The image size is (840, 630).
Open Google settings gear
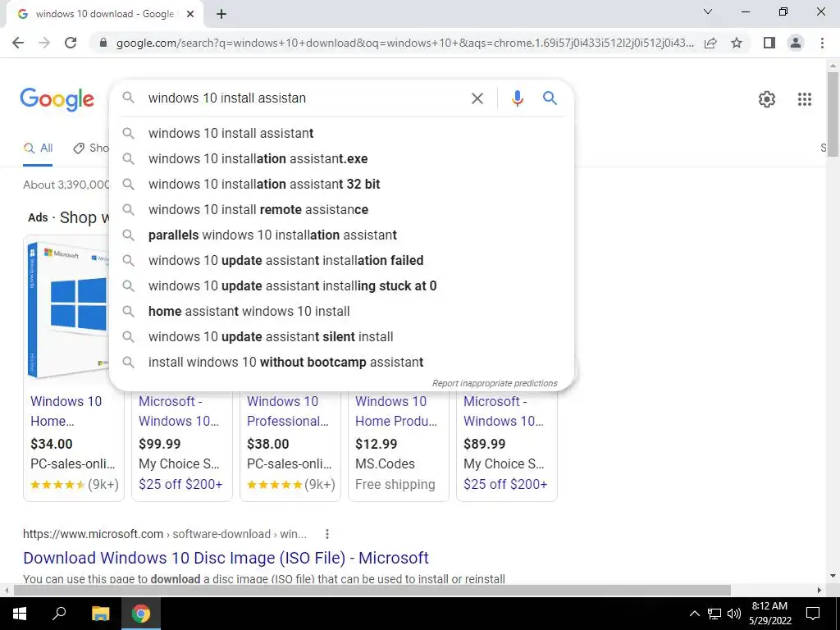coord(767,99)
